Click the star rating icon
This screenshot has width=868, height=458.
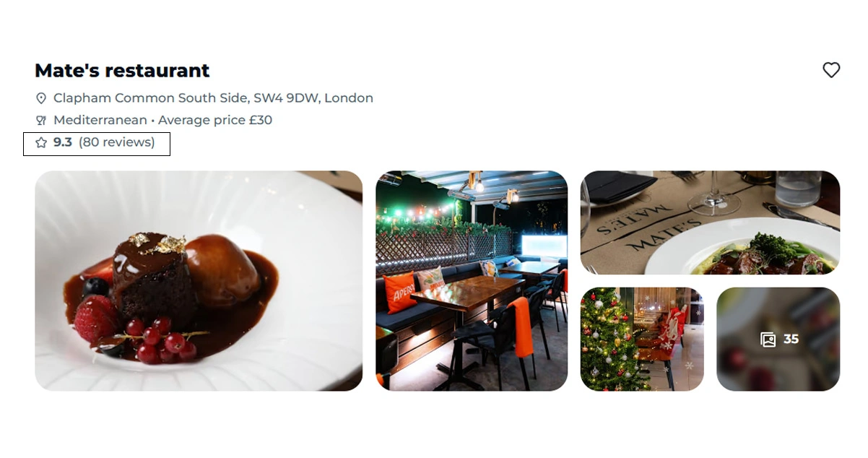click(41, 143)
